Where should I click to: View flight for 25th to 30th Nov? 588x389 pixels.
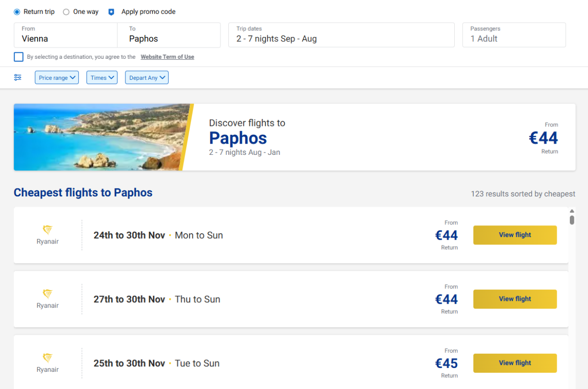[x=514, y=363]
